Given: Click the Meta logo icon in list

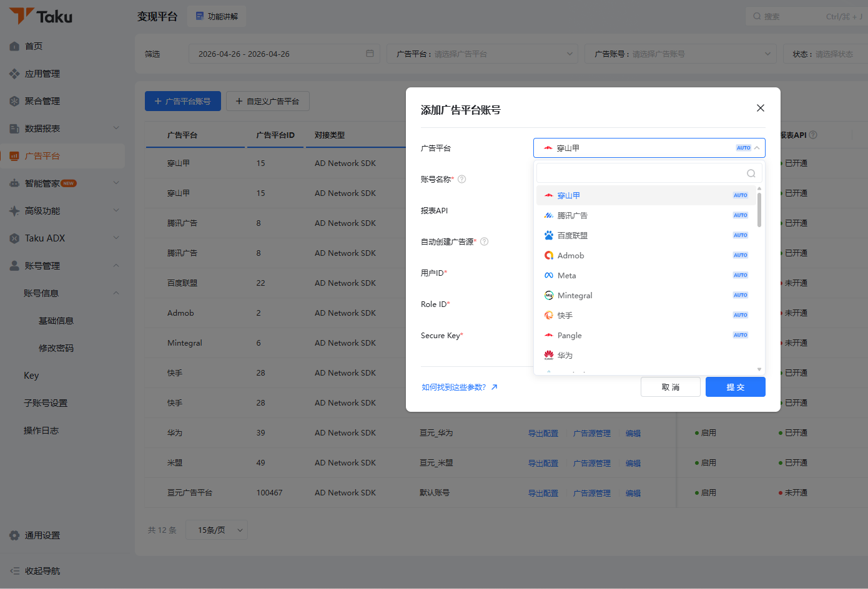Looking at the screenshot, I should point(549,275).
